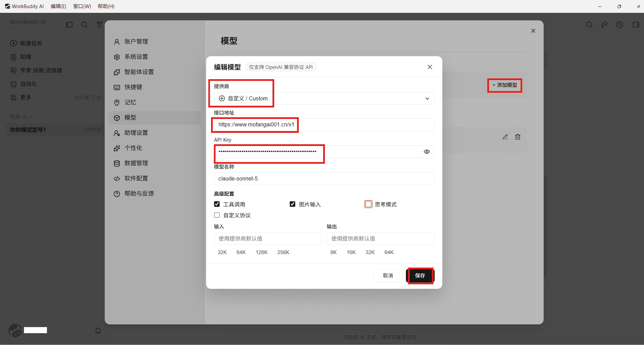
Task: Click the user avatar icon
Action: coord(15,330)
